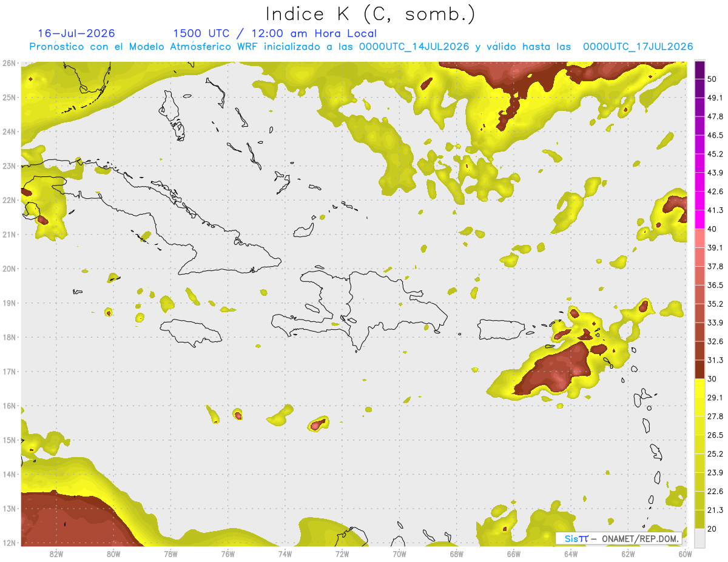
Task: Click the 70W longitude label
Action: (x=399, y=554)
